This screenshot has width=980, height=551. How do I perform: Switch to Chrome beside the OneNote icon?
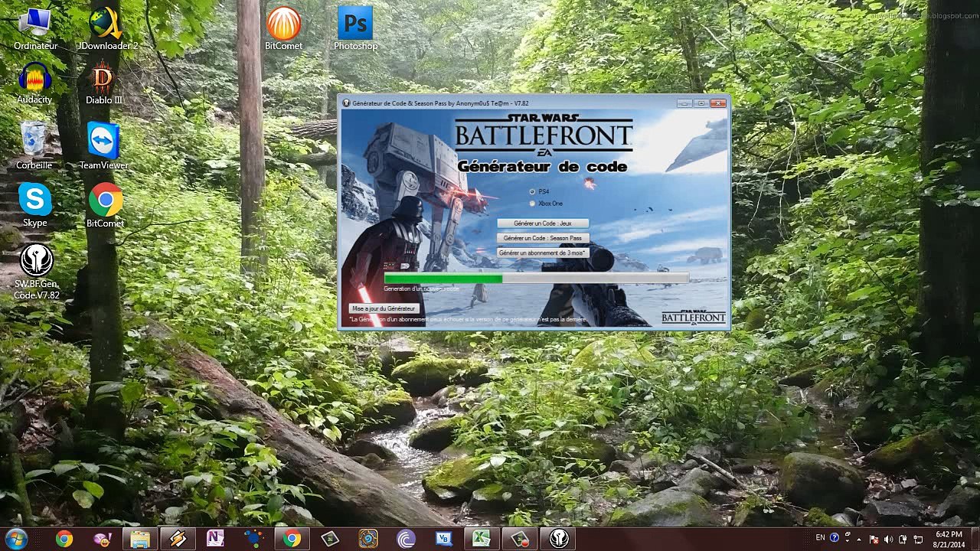292,539
